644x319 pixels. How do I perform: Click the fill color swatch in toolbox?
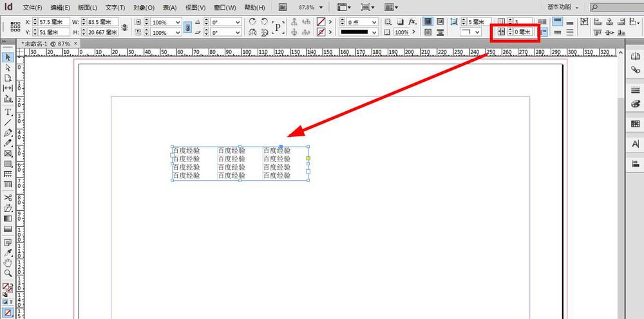tap(6, 286)
